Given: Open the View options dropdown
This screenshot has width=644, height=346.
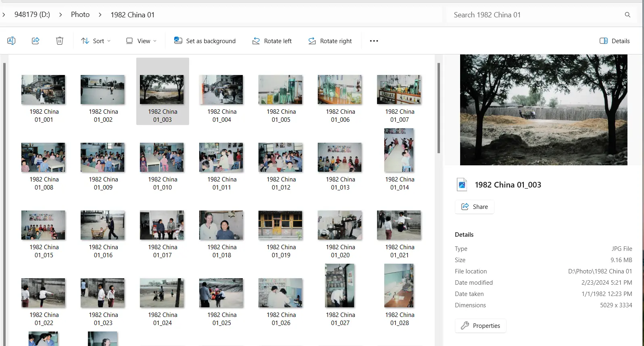Looking at the screenshot, I should [141, 41].
